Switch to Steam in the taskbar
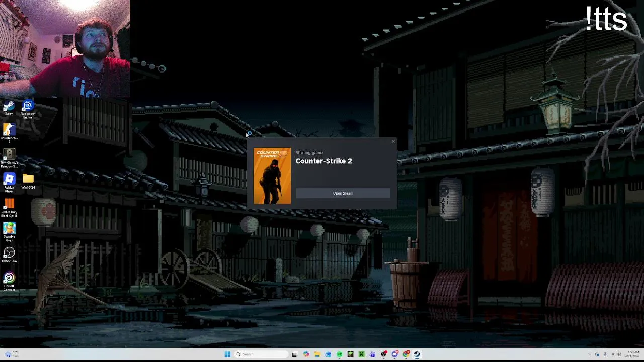 (x=417, y=354)
